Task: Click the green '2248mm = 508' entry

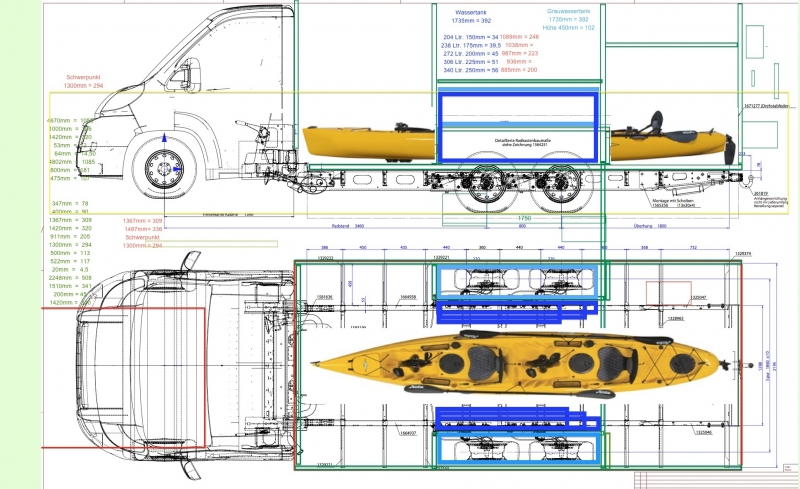Action: (70, 278)
